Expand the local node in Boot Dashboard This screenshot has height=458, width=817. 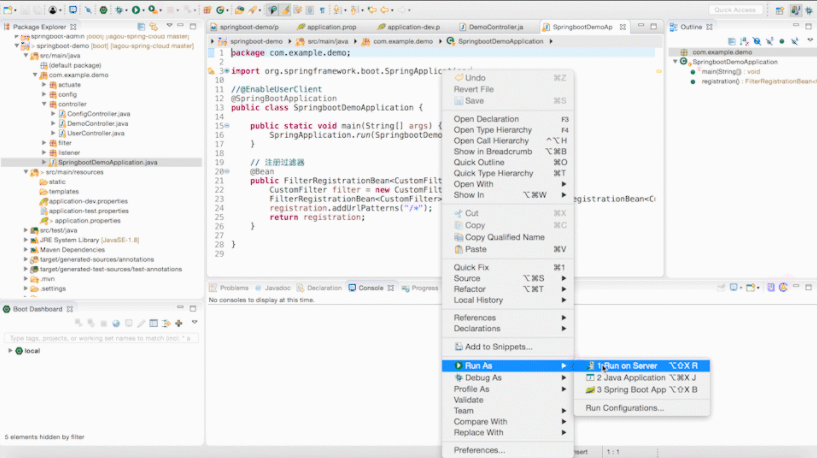10,351
